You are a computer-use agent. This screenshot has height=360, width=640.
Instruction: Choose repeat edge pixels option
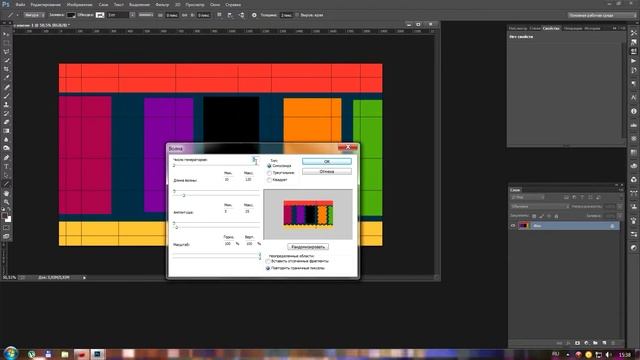coord(268,268)
